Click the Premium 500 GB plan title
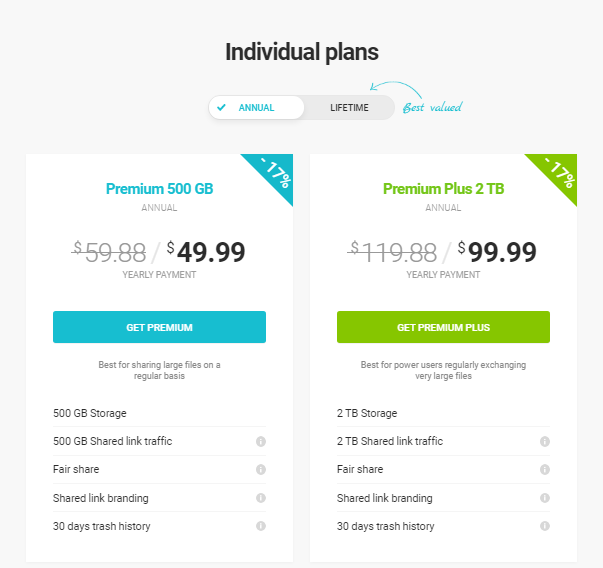The image size is (603, 568). tap(159, 188)
